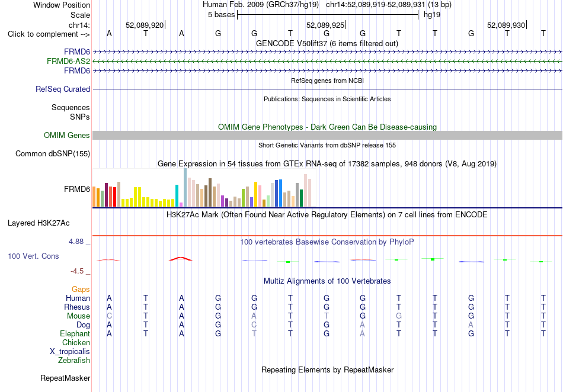This screenshot has height=392, width=563.
Task: Click the Scale label on the left
Action: pos(80,15)
